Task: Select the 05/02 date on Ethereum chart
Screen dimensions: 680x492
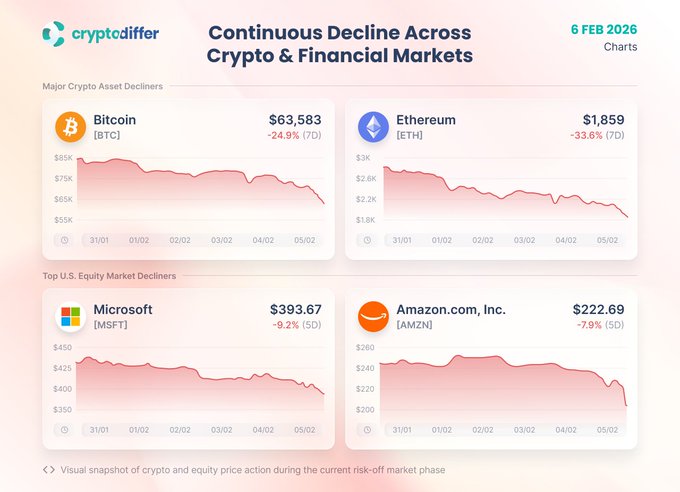Action: 607,240
